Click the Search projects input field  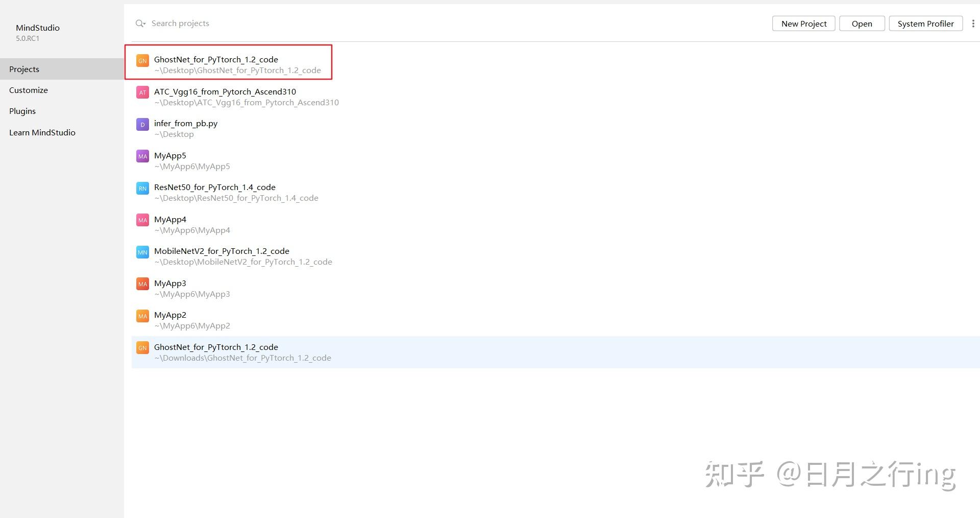pyautogui.click(x=204, y=23)
